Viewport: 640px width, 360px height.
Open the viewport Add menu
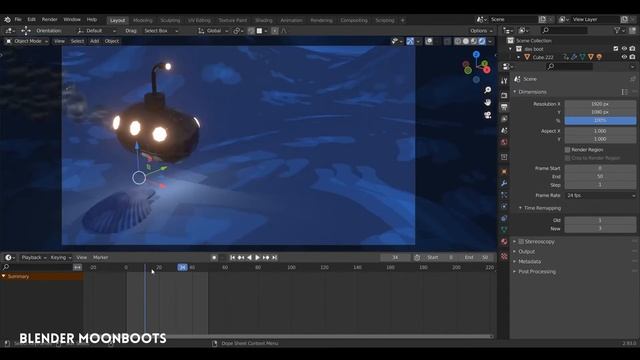(94, 41)
